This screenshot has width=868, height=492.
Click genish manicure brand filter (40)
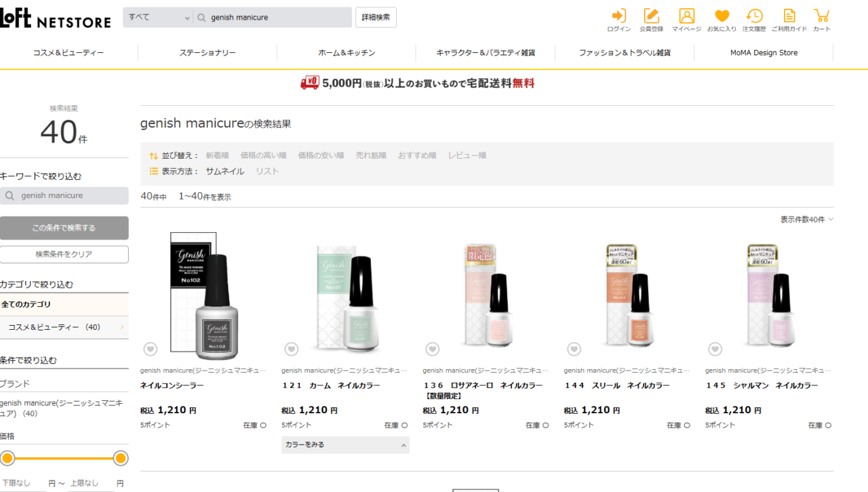(x=61, y=408)
